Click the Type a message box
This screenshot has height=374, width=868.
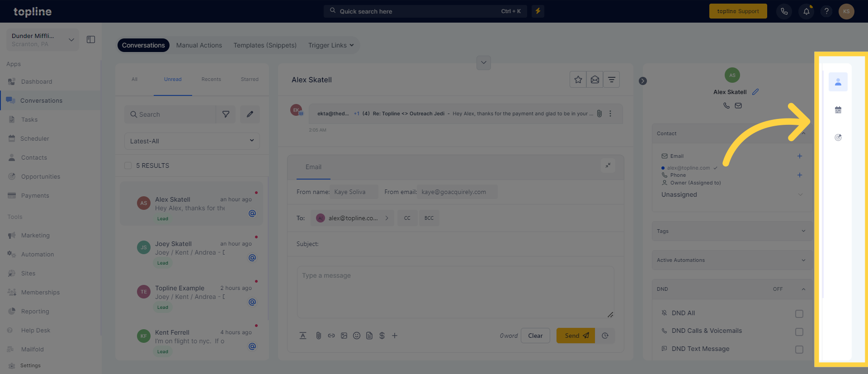coord(455,292)
